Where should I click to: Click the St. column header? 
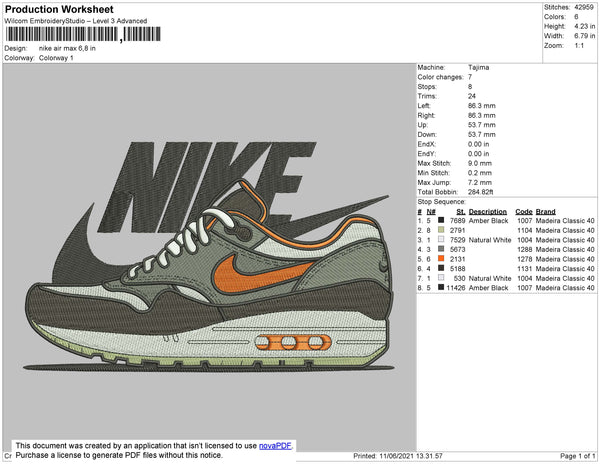460,211
